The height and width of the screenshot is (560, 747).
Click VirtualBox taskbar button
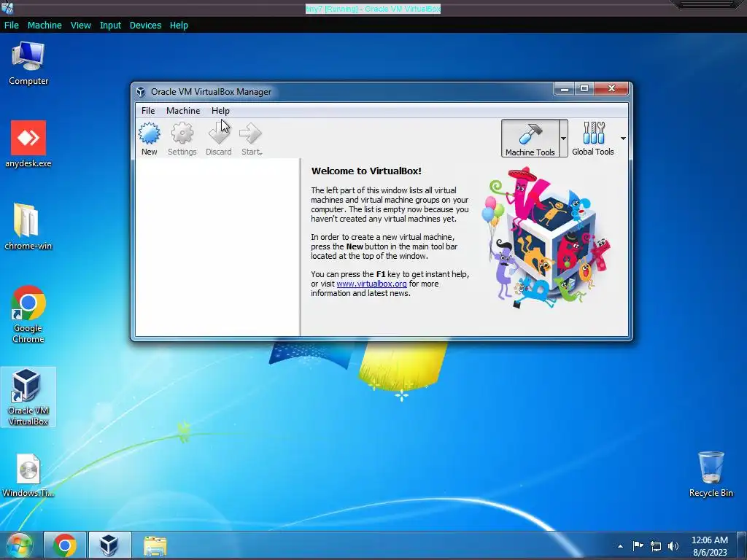(x=109, y=545)
